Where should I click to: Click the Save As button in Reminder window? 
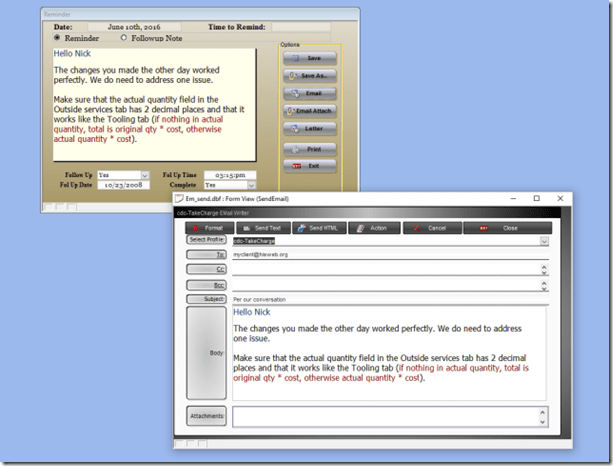(x=309, y=75)
